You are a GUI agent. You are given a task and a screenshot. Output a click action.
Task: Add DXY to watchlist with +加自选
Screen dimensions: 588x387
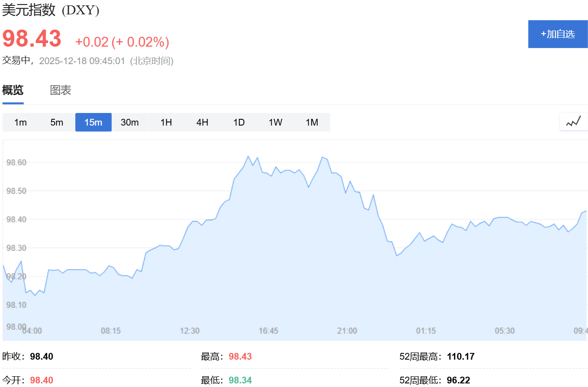click(558, 34)
